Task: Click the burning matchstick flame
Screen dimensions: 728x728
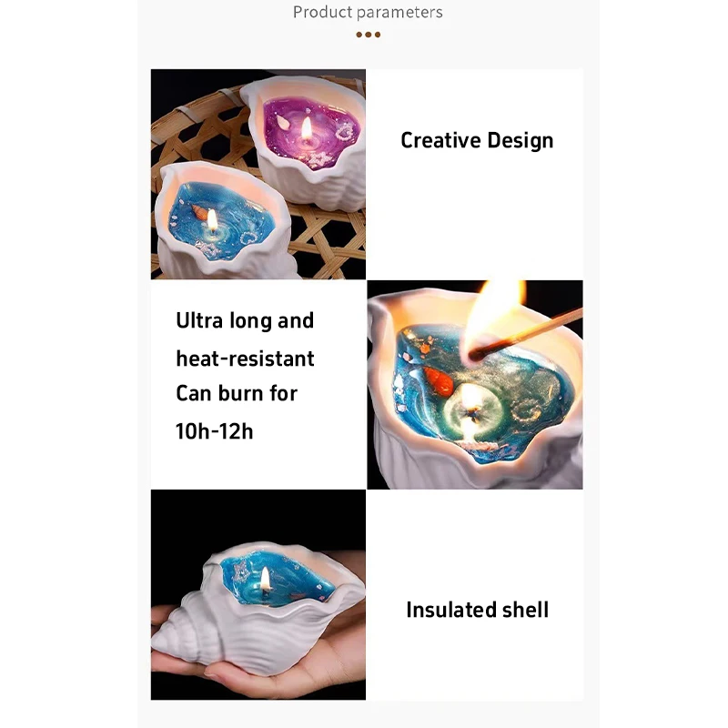Action: tap(494, 321)
